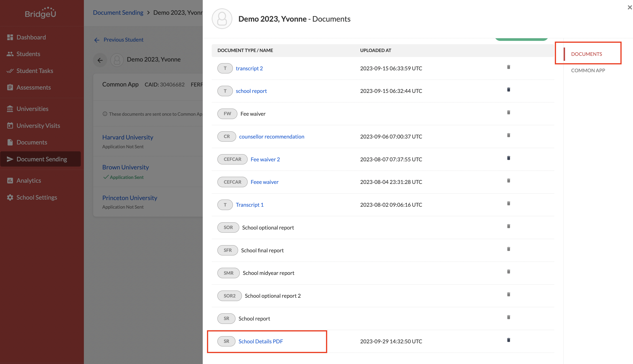Click the School optional report 2 label
Viewport: 633px width, 364px height.
(273, 296)
